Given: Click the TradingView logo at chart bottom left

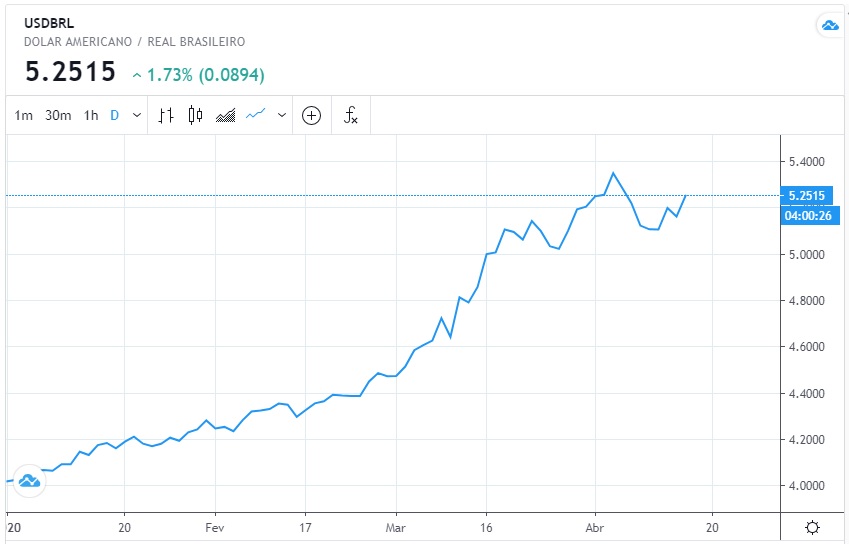Looking at the screenshot, I should coord(28,481).
